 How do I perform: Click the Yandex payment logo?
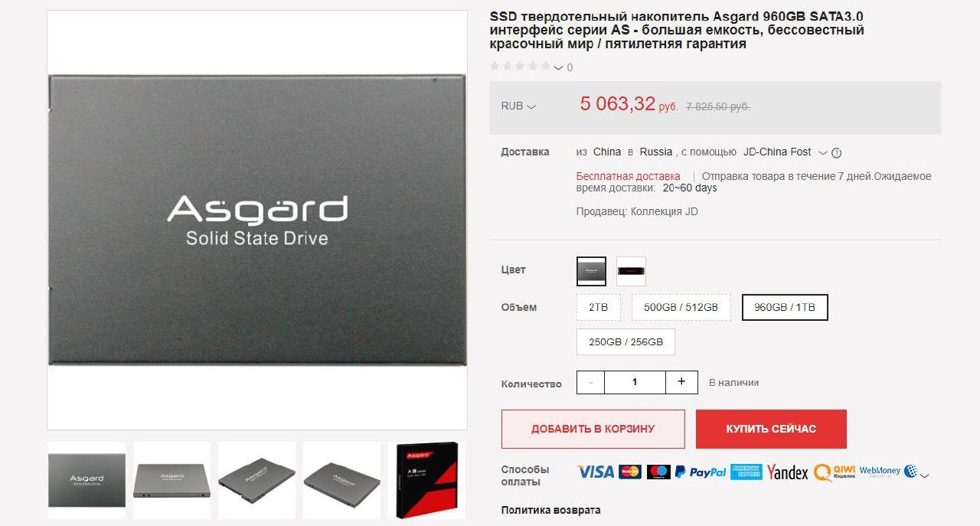pos(788,472)
